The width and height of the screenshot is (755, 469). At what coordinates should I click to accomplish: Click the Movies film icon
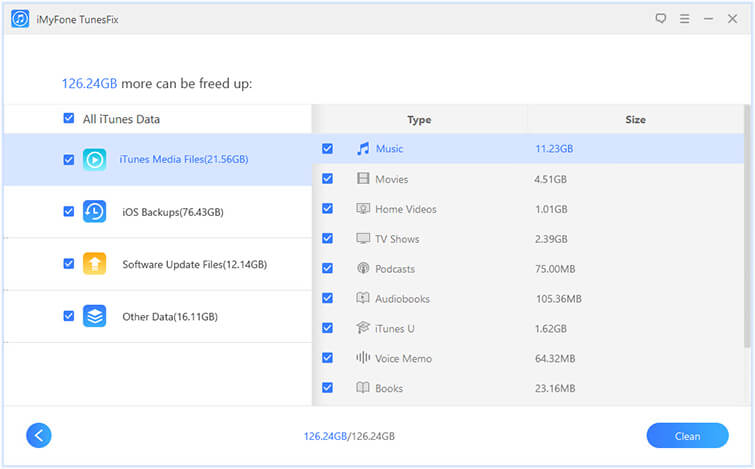point(363,179)
